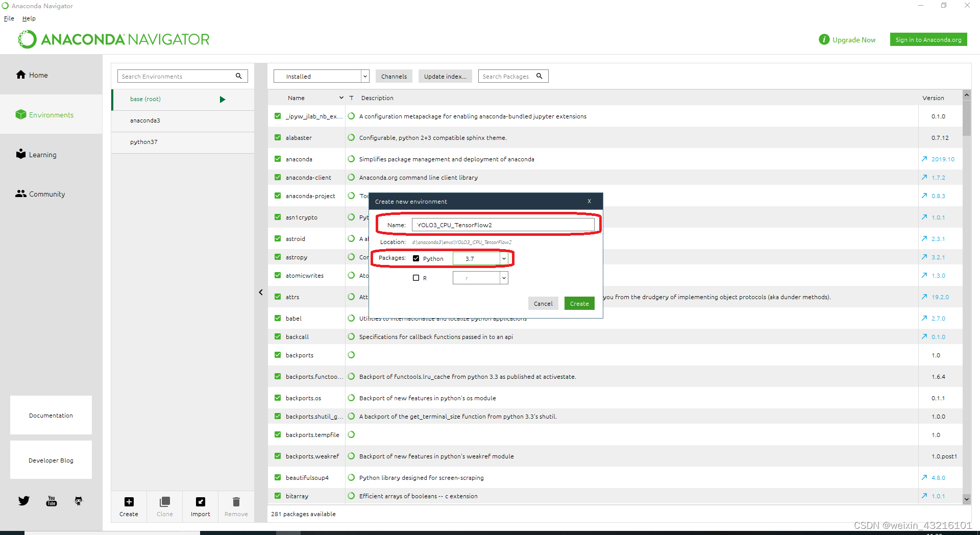Toggle the babel package checkbox
The height and width of the screenshot is (535, 980).
tap(278, 318)
